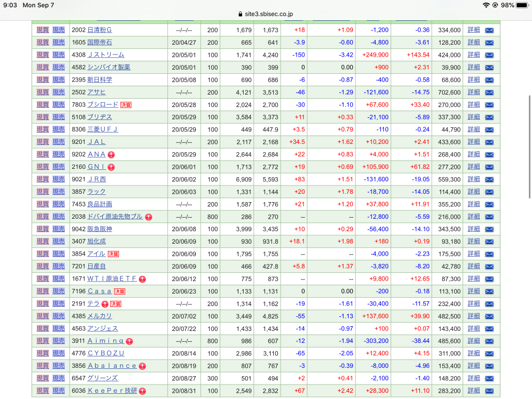Click the page vertical scrollbar

click(x=529, y=147)
